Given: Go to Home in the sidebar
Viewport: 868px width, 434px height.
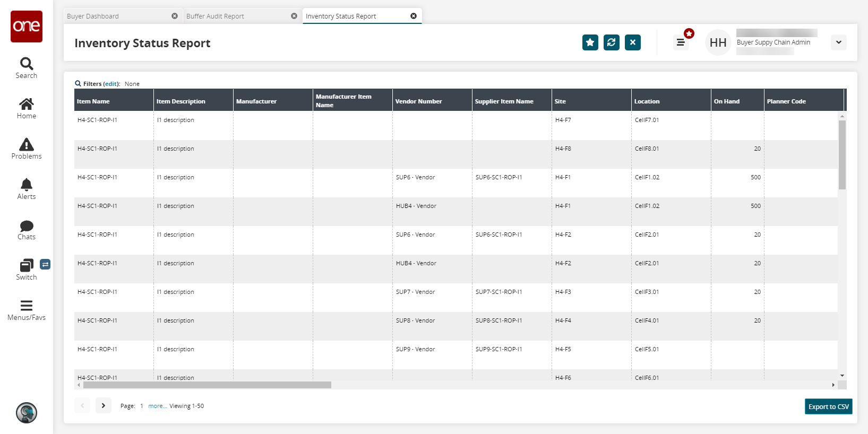Looking at the screenshot, I should (x=27, y=104).
